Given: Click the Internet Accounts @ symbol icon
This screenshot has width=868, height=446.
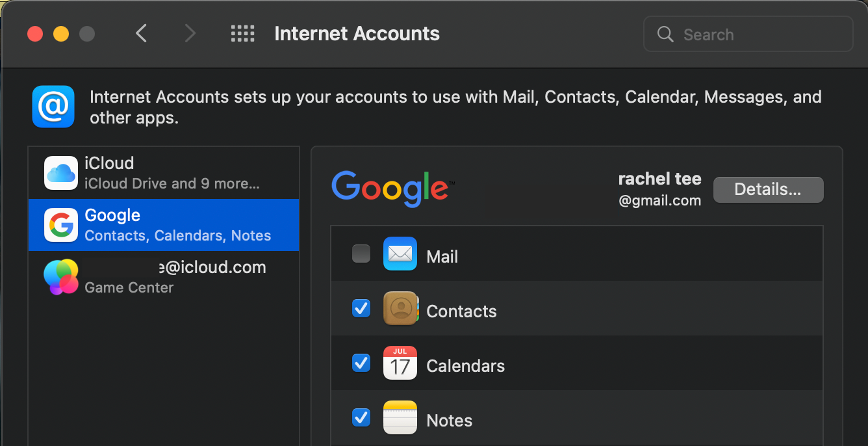Looking at the screenshot, I should coord(53,107).
